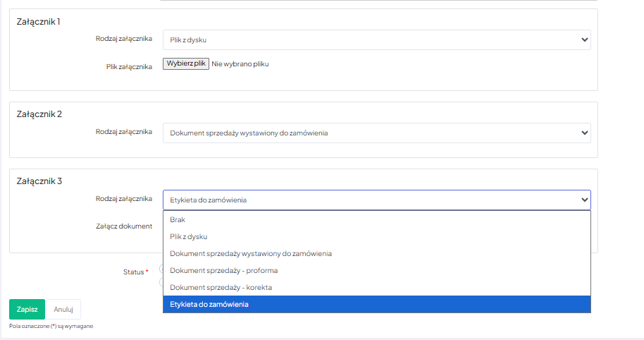Click the 'Plik załącznika' field label
Screen dimensions: 644x340
coord(129,67)
